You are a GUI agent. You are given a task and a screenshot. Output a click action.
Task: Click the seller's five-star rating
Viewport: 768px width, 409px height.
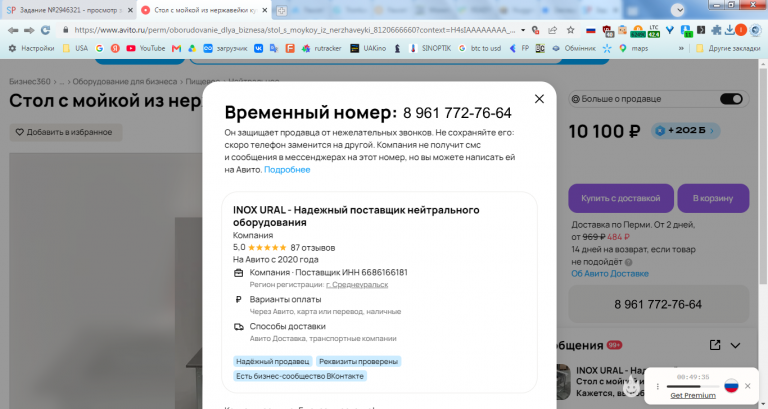(267, 248)
